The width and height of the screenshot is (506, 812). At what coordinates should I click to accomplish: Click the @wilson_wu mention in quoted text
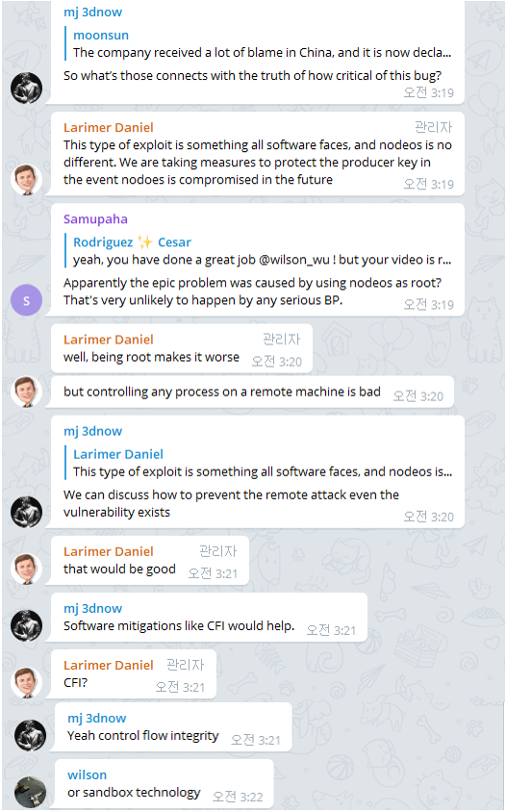(293, 260)
